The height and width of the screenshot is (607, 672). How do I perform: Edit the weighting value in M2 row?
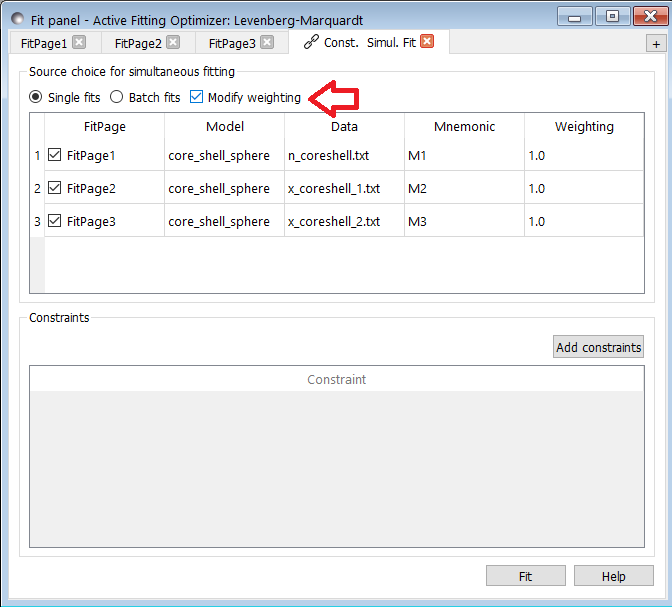[584, 188]
